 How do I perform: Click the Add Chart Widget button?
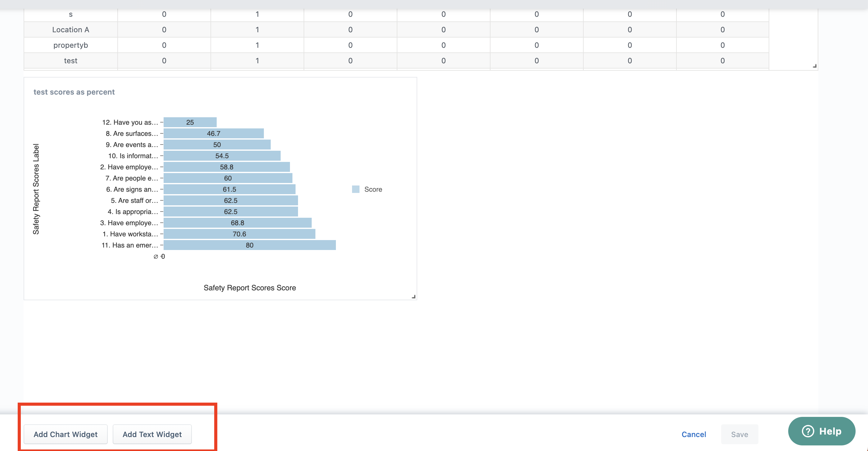66,434
